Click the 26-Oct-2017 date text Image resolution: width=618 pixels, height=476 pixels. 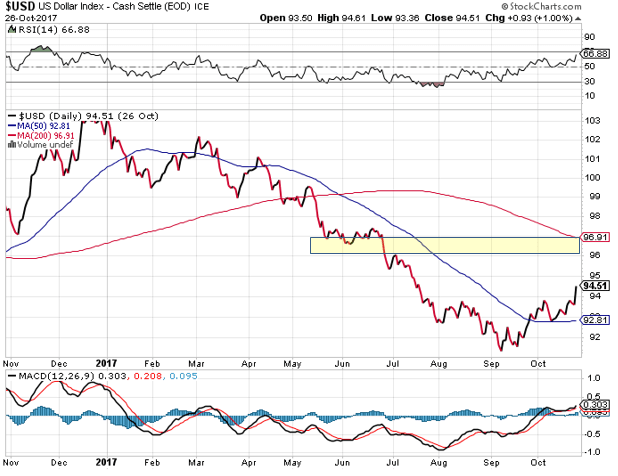click(x=29, y=17)
